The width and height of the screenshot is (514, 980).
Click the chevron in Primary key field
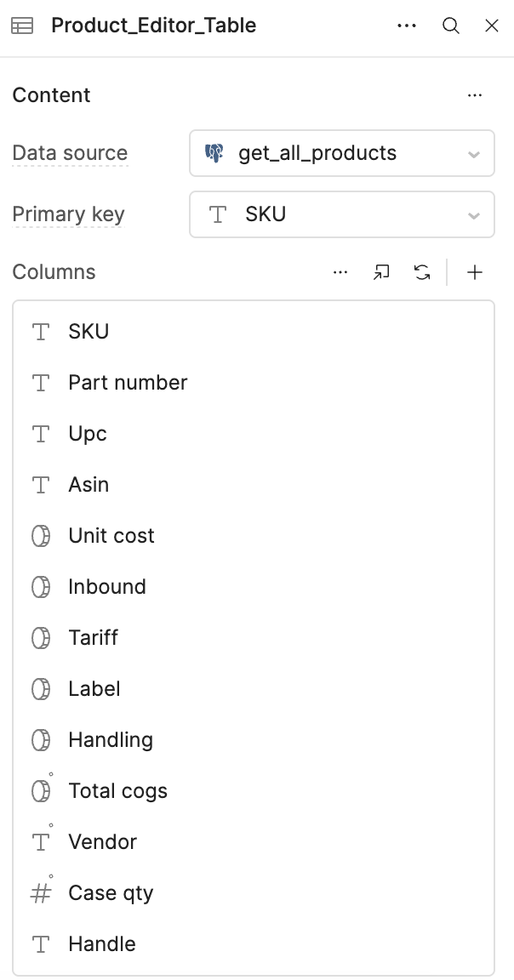[x=474, y=215]
